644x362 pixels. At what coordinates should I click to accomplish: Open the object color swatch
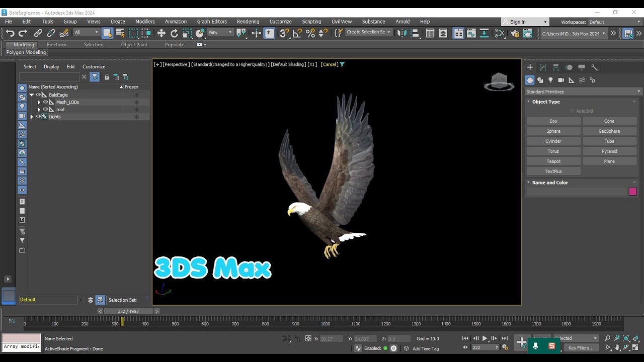coord(632,192)
